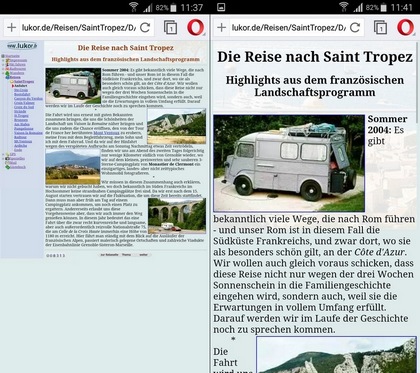The width and height of the screenshot is (420, 373).
Task: Open Canyon du Verdon sidebar link
Action: pos(28,99)
